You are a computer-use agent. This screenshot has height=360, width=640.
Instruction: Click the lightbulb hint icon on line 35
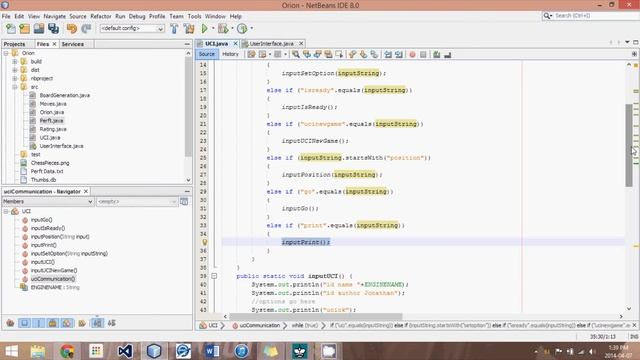(204, 242)
